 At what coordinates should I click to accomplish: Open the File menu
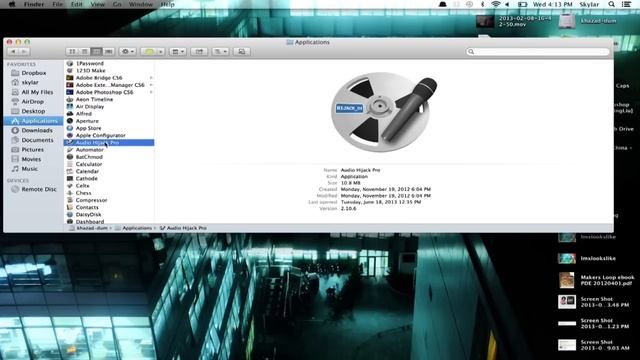[58, 4]
